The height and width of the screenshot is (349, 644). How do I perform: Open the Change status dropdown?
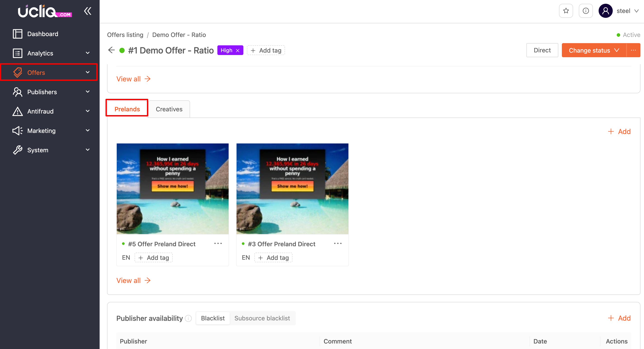click(594, 50)
